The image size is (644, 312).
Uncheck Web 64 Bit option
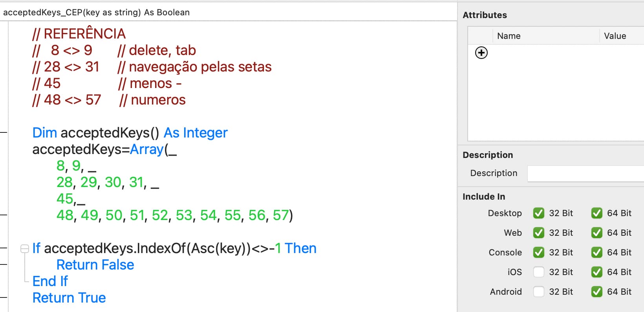(597, 233)
